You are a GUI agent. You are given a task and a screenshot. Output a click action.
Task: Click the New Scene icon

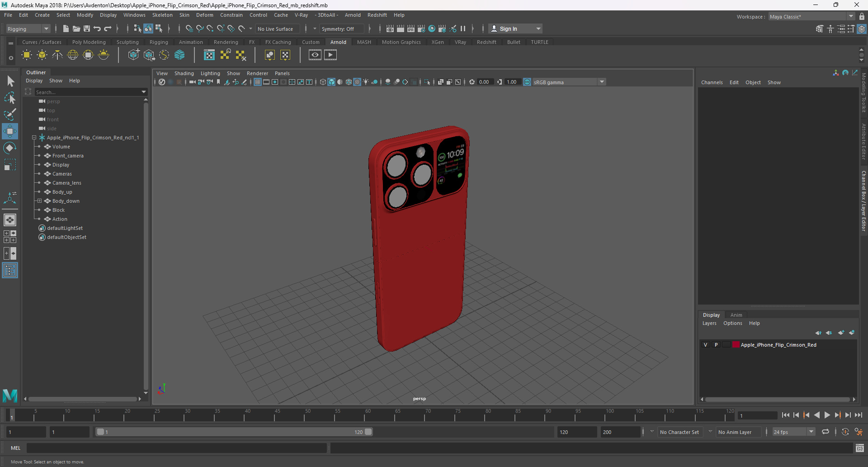click(66, 29)
